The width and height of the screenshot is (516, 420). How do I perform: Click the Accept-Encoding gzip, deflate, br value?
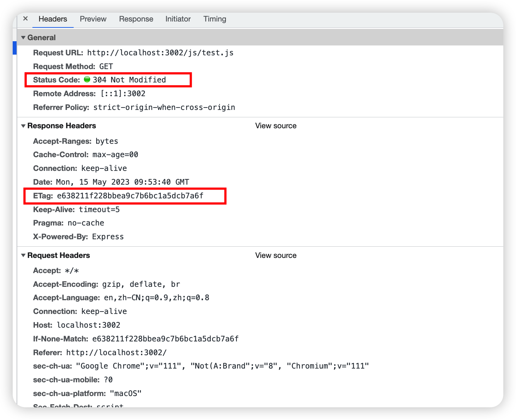[x=141, y=284]
